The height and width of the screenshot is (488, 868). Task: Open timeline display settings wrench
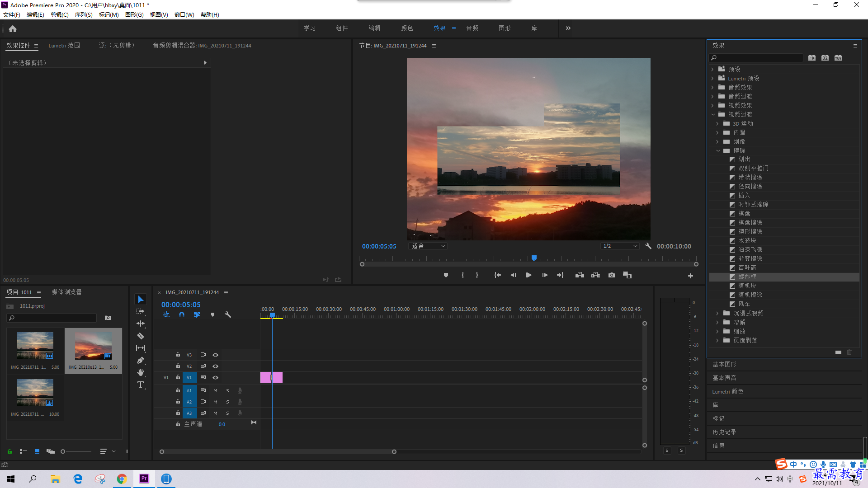(x=228, y=314)
